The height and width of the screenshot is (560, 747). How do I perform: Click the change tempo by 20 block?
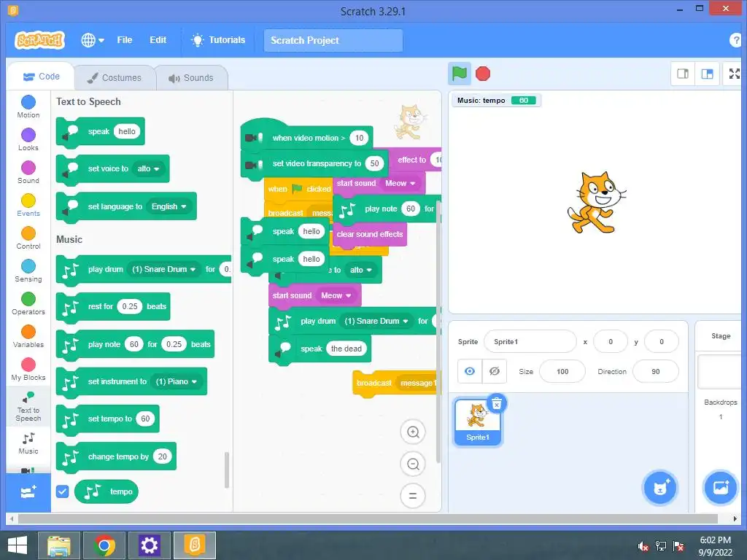116,456
